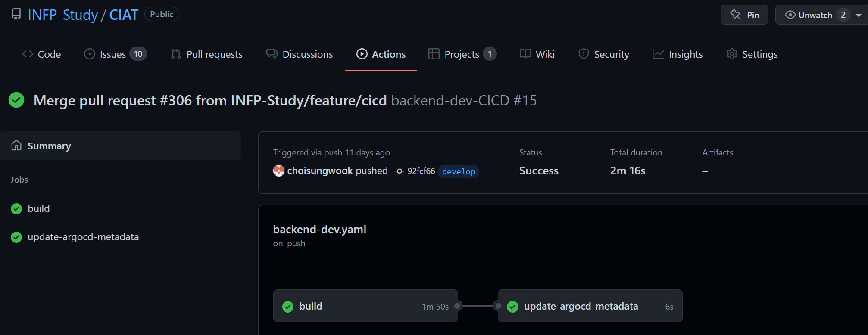Screen dimensions: 868x335
Task: Open the Projects tab
Action: pos(462,54)
